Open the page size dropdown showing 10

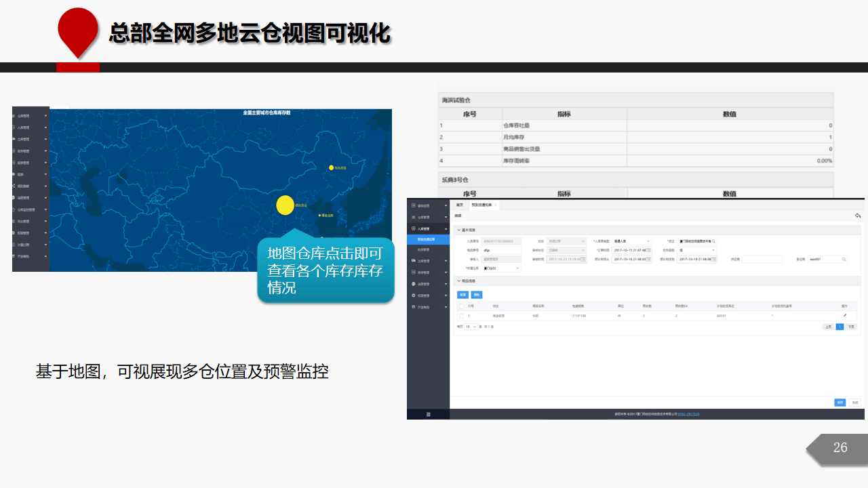tap(471, 327)
